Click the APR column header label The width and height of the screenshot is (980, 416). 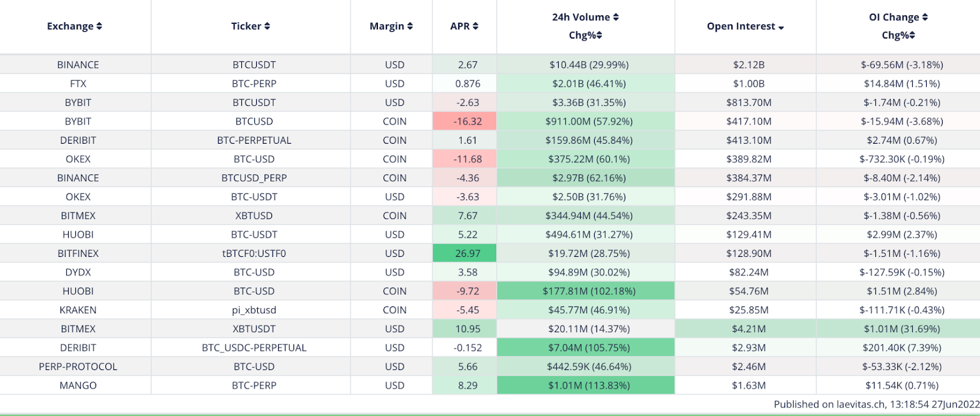[x=460, y=26]
